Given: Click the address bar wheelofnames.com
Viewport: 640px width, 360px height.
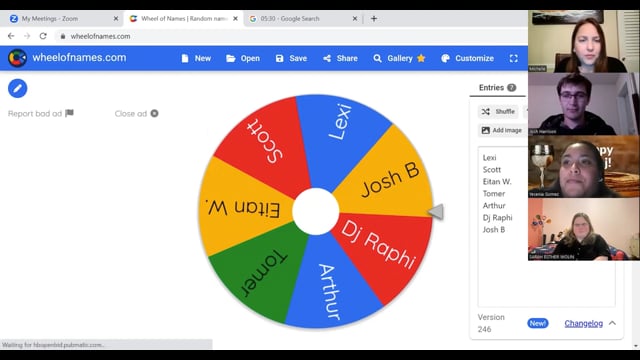Looking at the screenshot, I should 100,36.
